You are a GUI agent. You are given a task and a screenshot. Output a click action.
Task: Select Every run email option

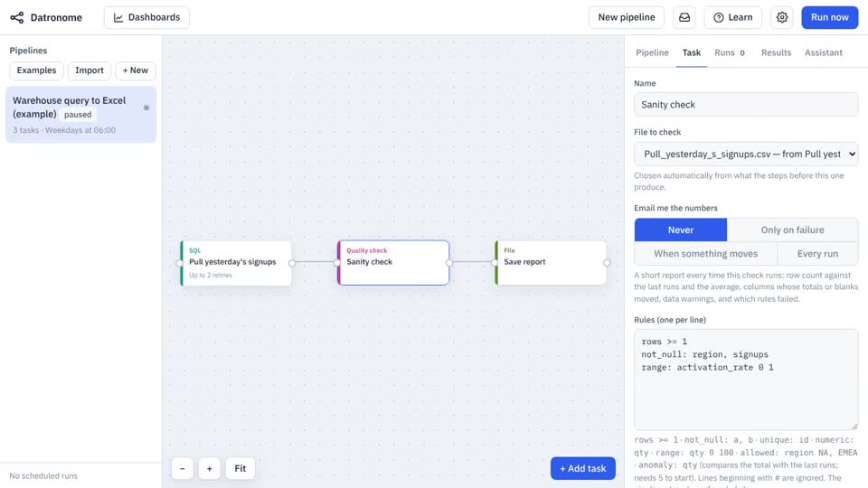point(817,253)
